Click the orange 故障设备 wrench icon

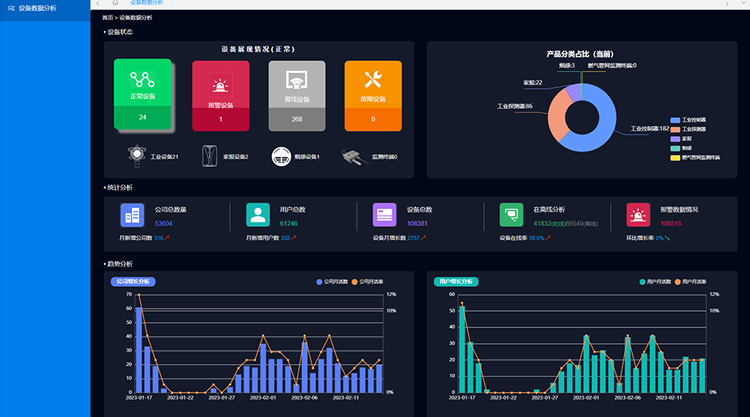[x=373, y=80]
